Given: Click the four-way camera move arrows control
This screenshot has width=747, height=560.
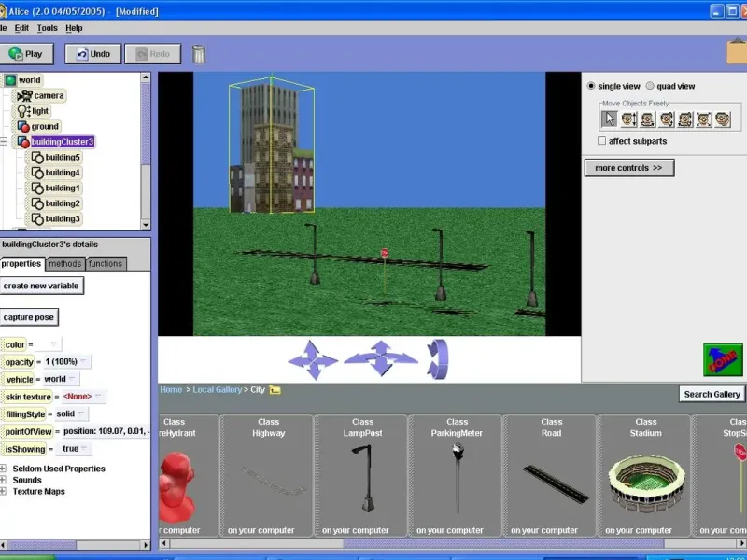Looking at the screenshot, I should click(313, 360).
